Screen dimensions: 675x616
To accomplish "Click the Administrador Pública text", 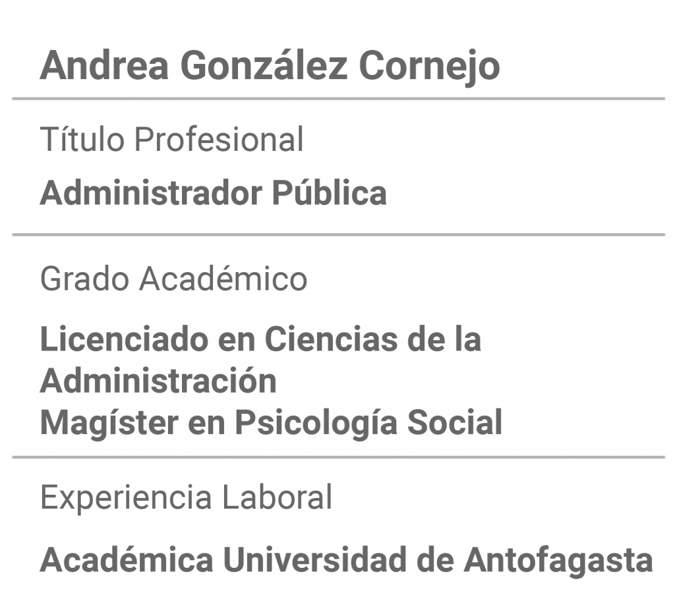I will tap(213, 193).
